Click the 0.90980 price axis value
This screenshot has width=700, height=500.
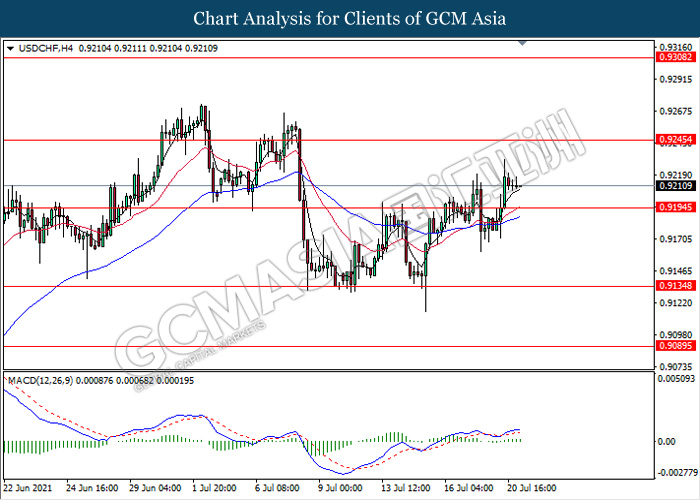[x=676, y=335]
